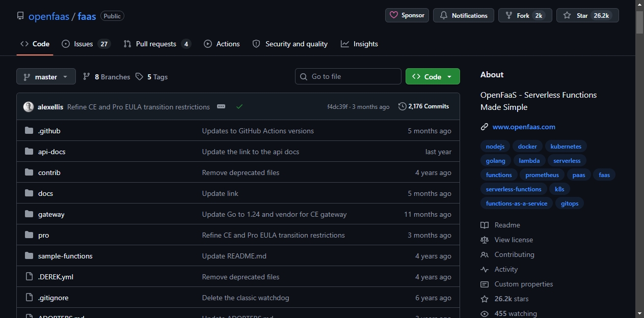Click the green commit status checkmark
The height and width of the screenshot is (318, 644).
point(239,106)
